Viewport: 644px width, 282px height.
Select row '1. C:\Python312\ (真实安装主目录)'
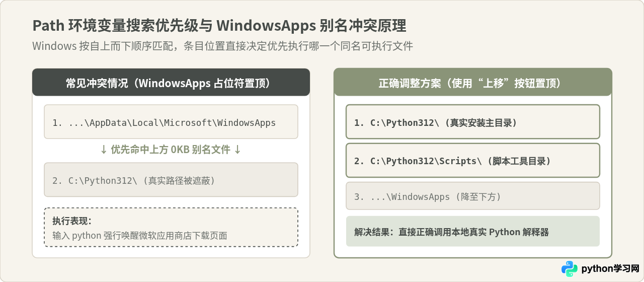(473, 122)
